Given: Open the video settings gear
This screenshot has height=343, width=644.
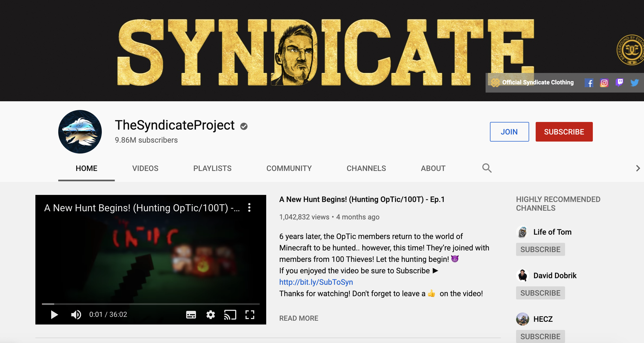Looking at the screenshot, I should pyautogui.click(x=211, y=315).
